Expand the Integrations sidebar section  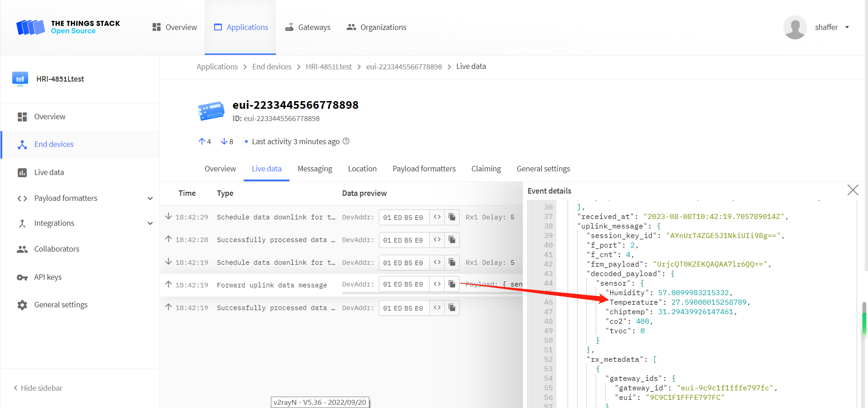coord(150,223)
